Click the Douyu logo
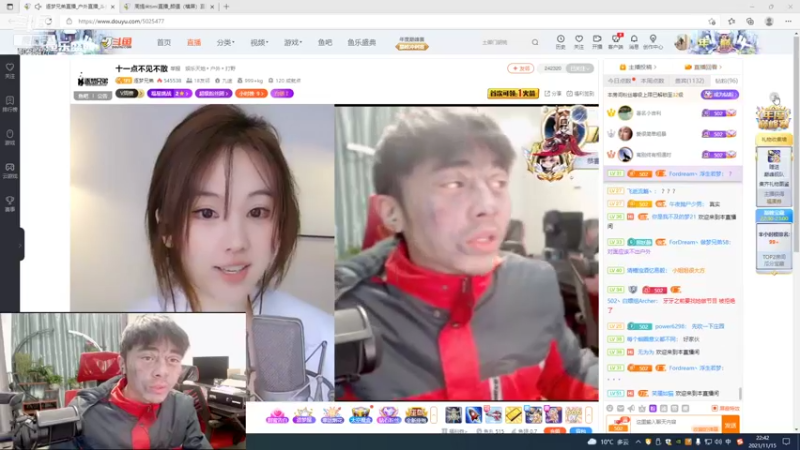The height and width of the screenshot is (450, 800). pos(117,42)
